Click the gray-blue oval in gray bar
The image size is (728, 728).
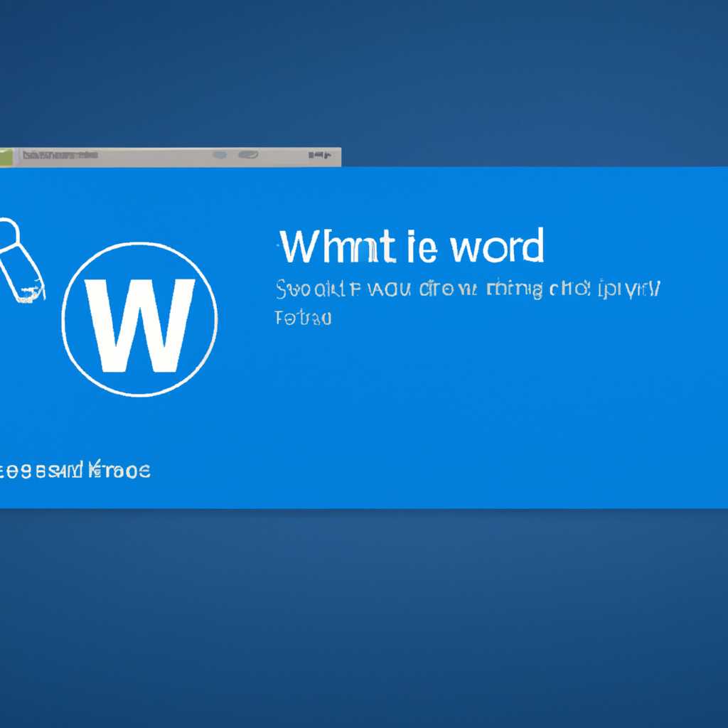pos(248,154)
